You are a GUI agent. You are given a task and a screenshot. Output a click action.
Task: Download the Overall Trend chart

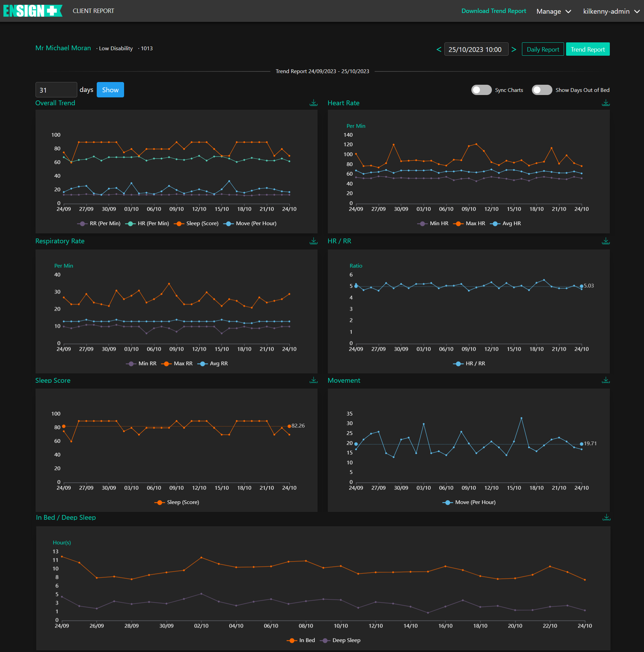tap(313, 103)
